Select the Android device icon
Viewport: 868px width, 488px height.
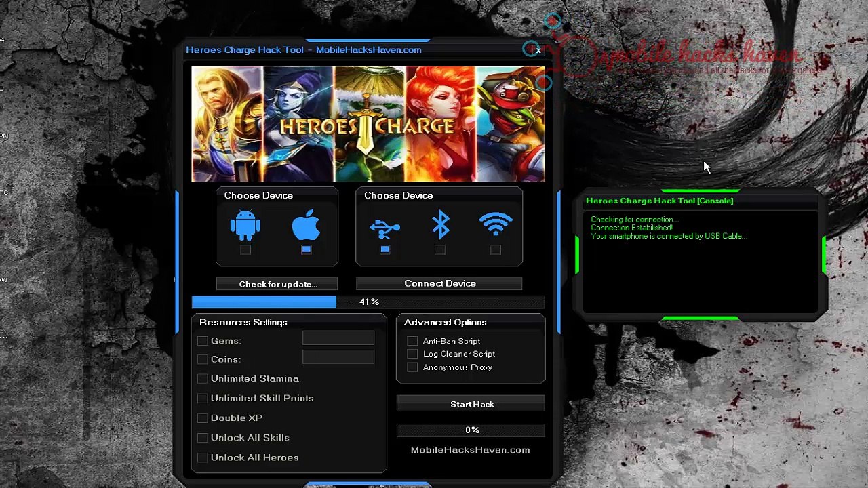(245, 225)
